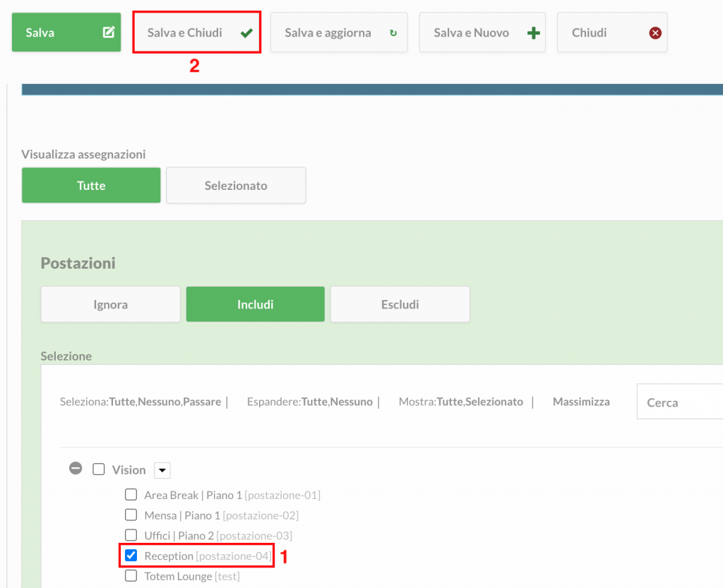Click the Massimizza link
The width and height of the screenshot is (723, 588).
coord(581,402)
